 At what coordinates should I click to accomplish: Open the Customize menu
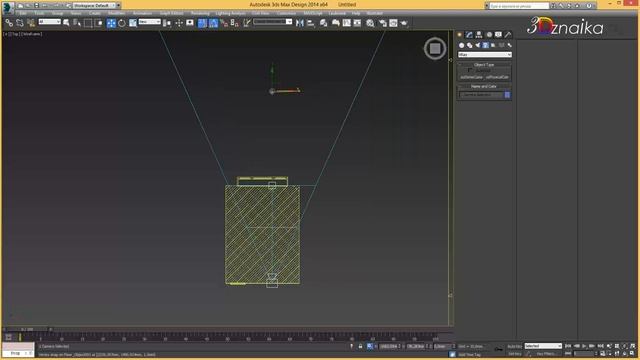pos(286,13)
